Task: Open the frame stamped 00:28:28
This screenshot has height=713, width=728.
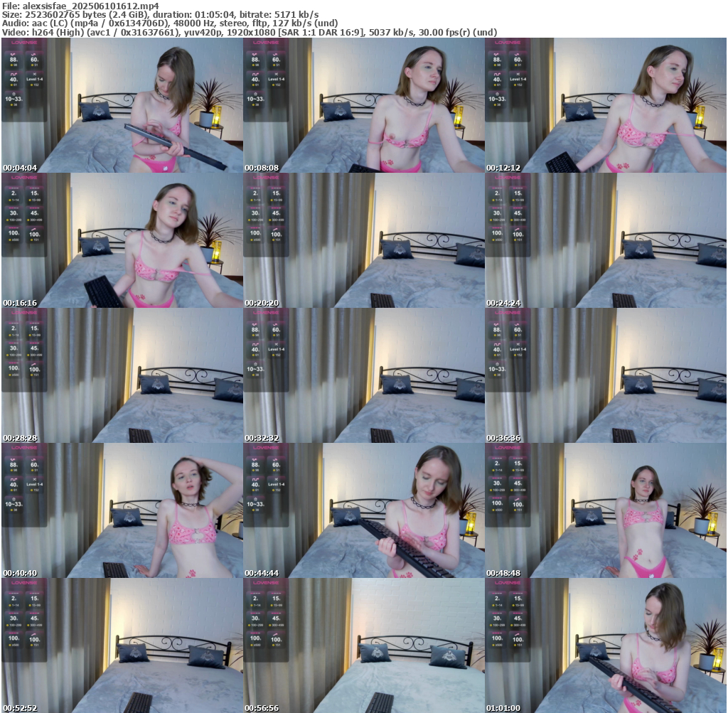Action: tap(122, 375)
